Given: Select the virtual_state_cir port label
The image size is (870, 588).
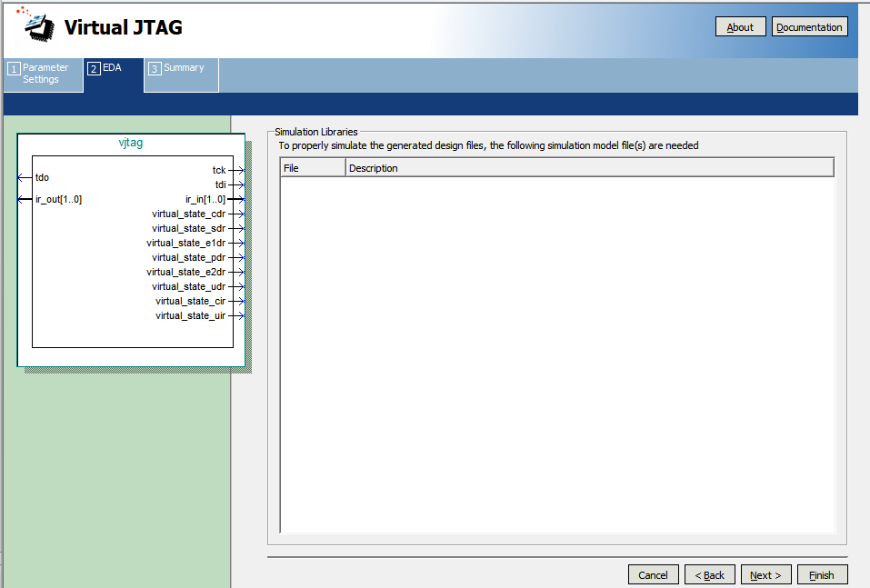Looking at the screenshot, I should pyautogui.click(x=190, y=301).
